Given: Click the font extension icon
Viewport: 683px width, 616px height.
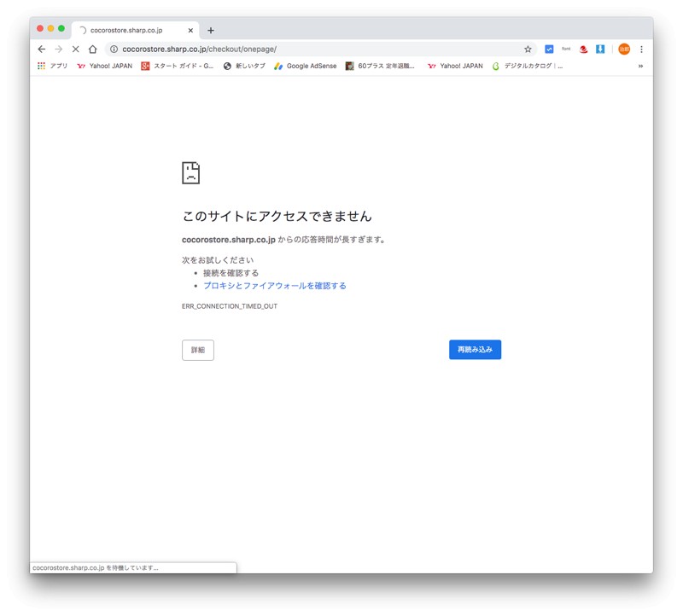Looking at the screenshot, I should tap(566, 49).
